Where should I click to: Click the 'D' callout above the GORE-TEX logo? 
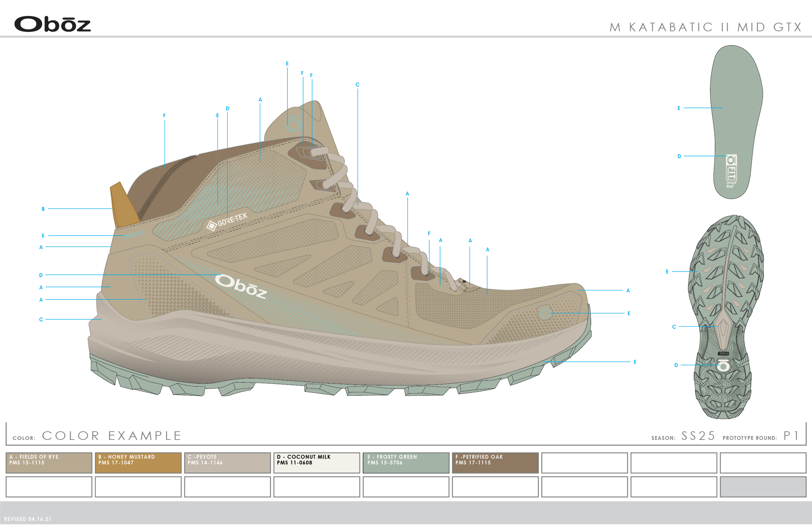pyautogui.click(x=228, y=109)
